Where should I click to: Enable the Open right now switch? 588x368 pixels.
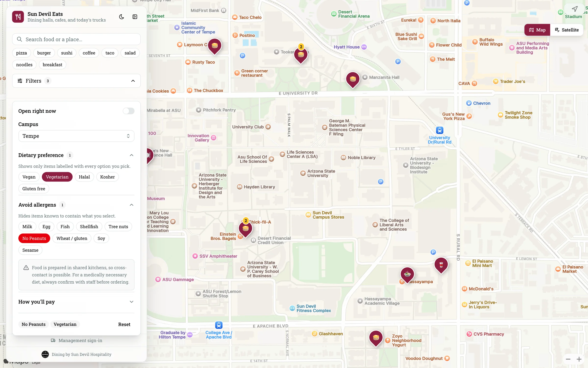tap(129, 111)
